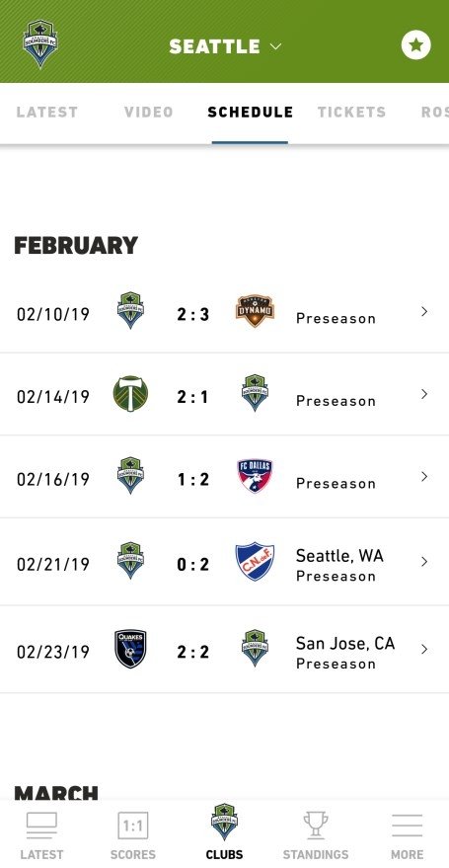449x868 pixels.
Task: Expand the 02/10/19 match details chevron
Action: coord(424,312)
